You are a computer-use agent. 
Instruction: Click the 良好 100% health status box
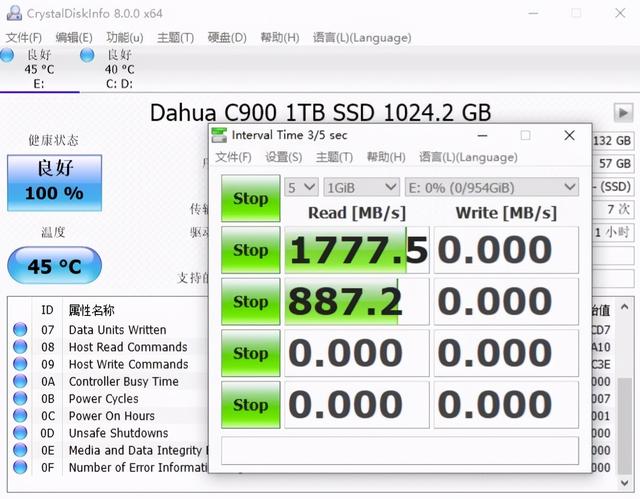(54, 182)
